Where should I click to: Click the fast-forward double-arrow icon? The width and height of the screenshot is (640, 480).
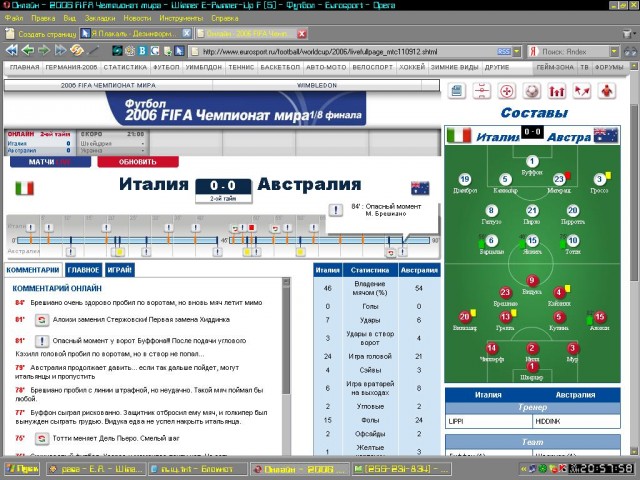60,51
